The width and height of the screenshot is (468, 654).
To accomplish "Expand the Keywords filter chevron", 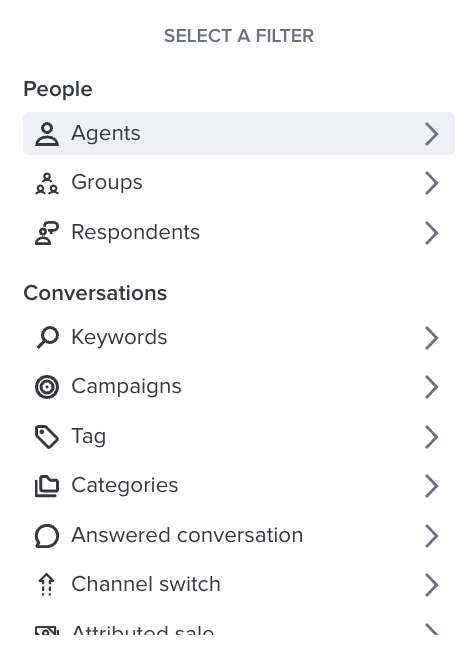I will [431, 337].
